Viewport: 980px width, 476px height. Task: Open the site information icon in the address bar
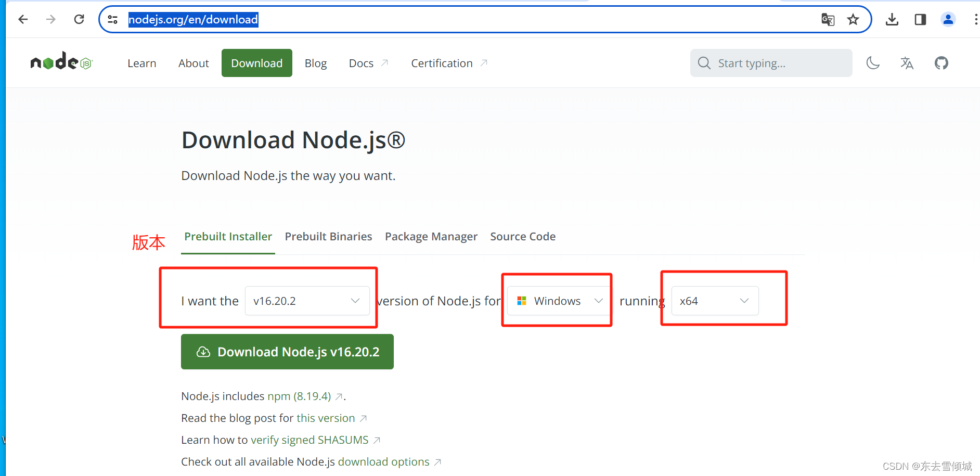click(112, 20)
